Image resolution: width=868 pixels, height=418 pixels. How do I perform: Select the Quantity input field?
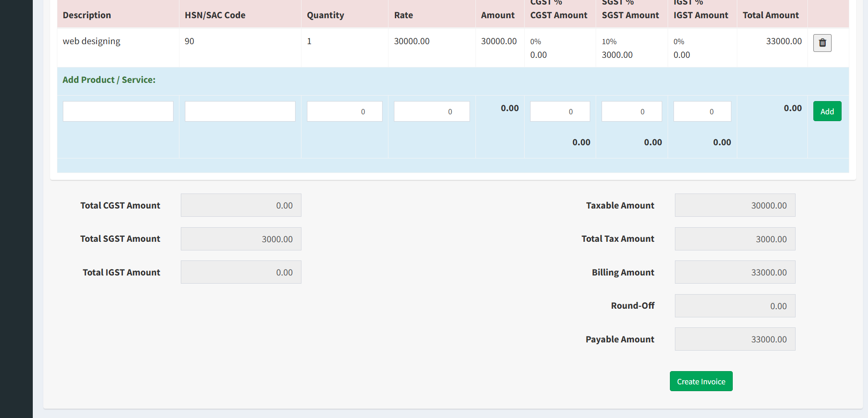[x=344, y=111]
